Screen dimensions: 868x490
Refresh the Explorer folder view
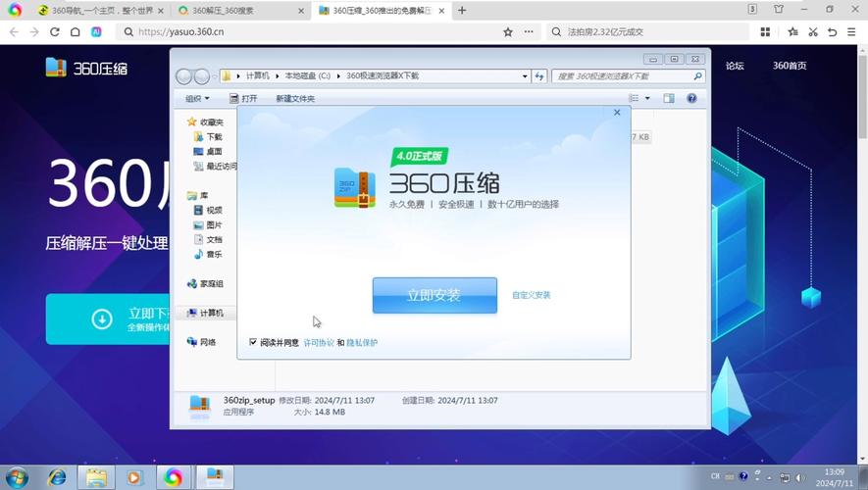pyautogui.click(x=539, y=76)
